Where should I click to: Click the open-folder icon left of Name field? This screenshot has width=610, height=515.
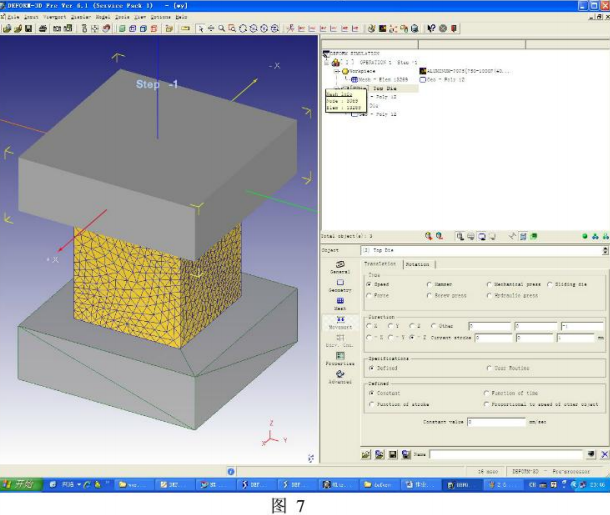[366, 454]
